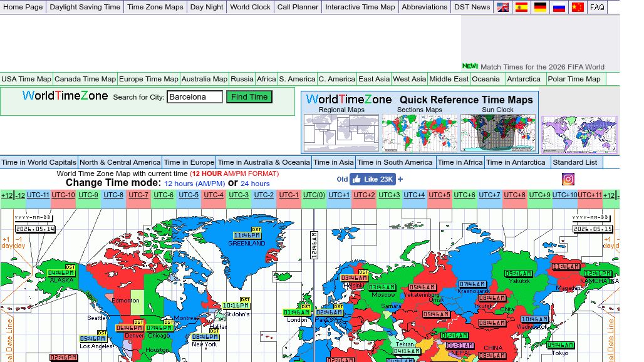644x362 pixels.
Task: Click the Facebook Like 23K button
Action: coord(373,179)
